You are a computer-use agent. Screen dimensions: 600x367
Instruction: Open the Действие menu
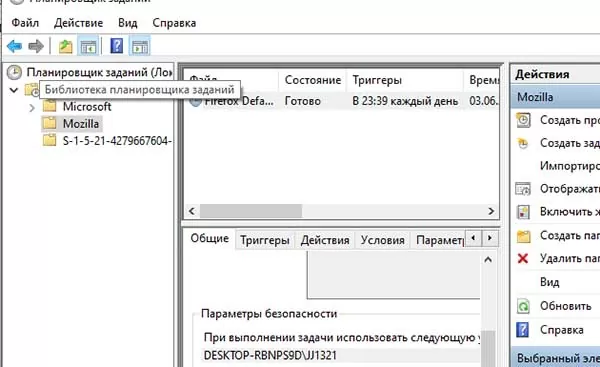pos(78,23)
